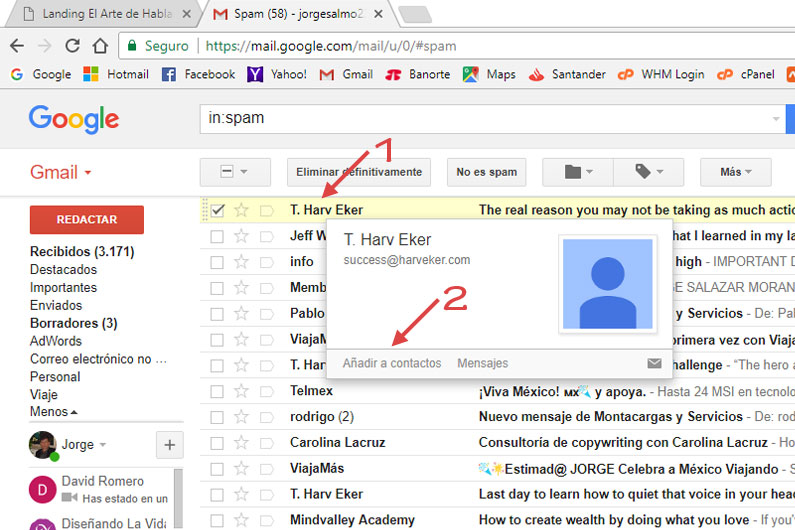Star the Telmex email
This screenshot has height=530, width=795.
tap(241, 391)
